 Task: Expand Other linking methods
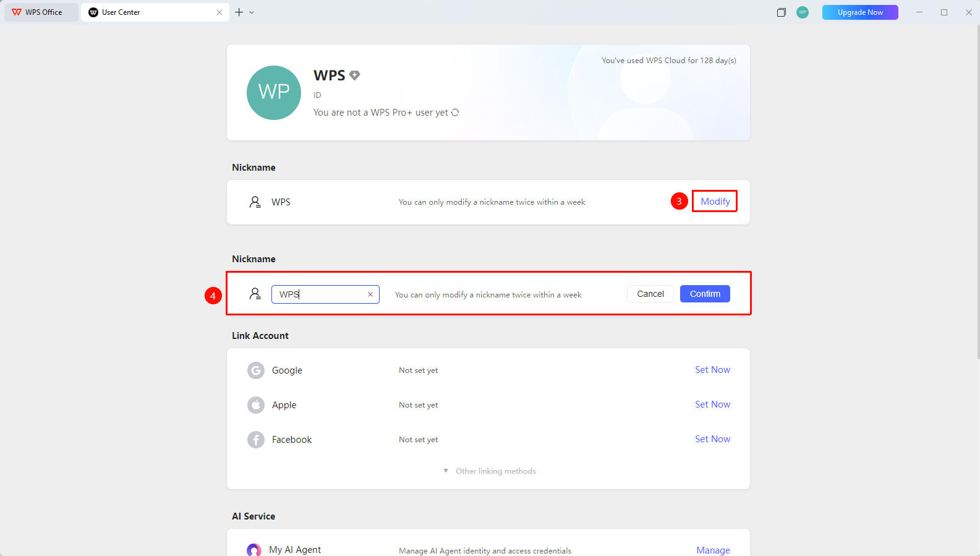pos(490,471)
